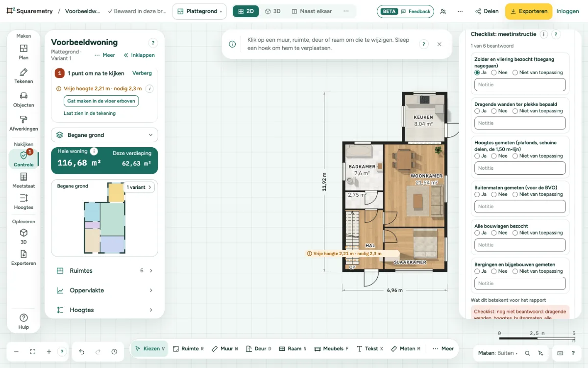Click the Delen share button
588x368 pixels.
click(487, 11)
